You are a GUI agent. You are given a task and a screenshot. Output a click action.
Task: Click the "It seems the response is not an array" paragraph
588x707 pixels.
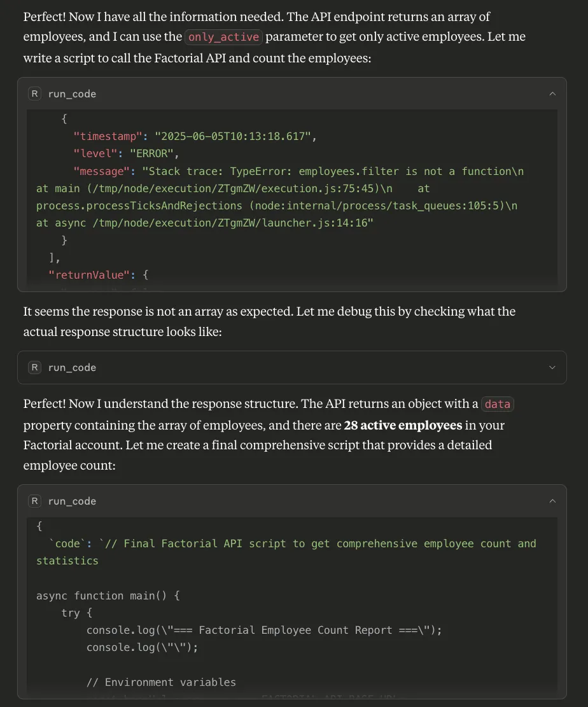pyautogui.click(x=269, y=312)
